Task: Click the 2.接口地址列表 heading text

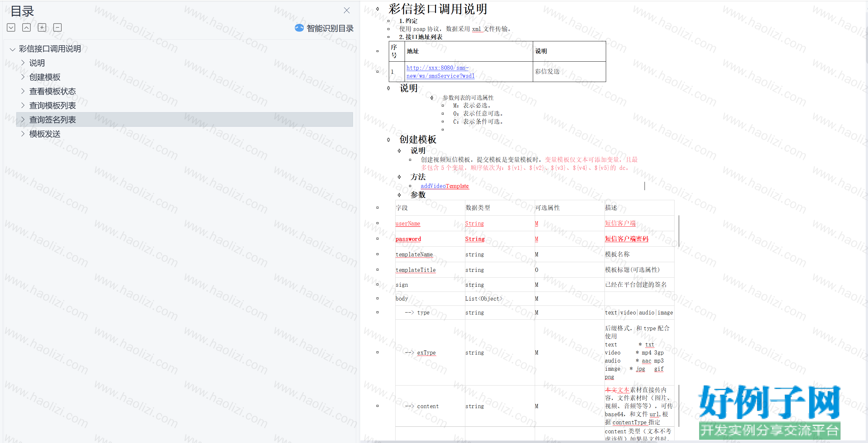Action: 420,37
